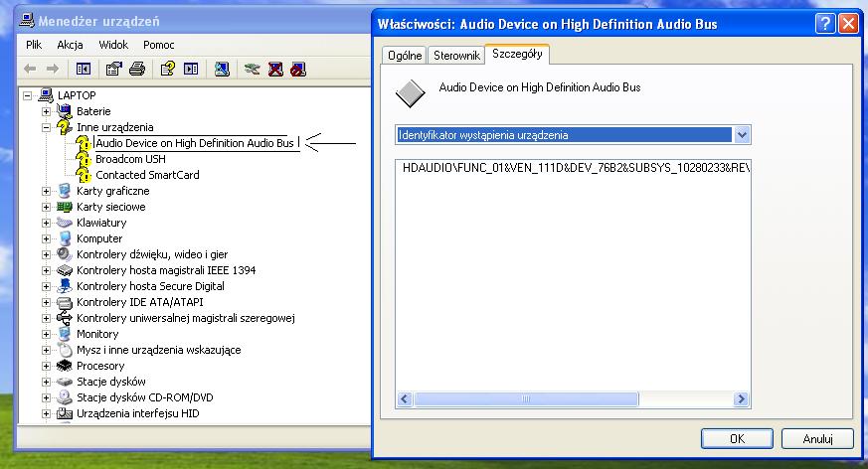This screenshot has width=868, height=469.
Task: Open Help via the question mark toolbar icon
Action: tap(167, 69)
